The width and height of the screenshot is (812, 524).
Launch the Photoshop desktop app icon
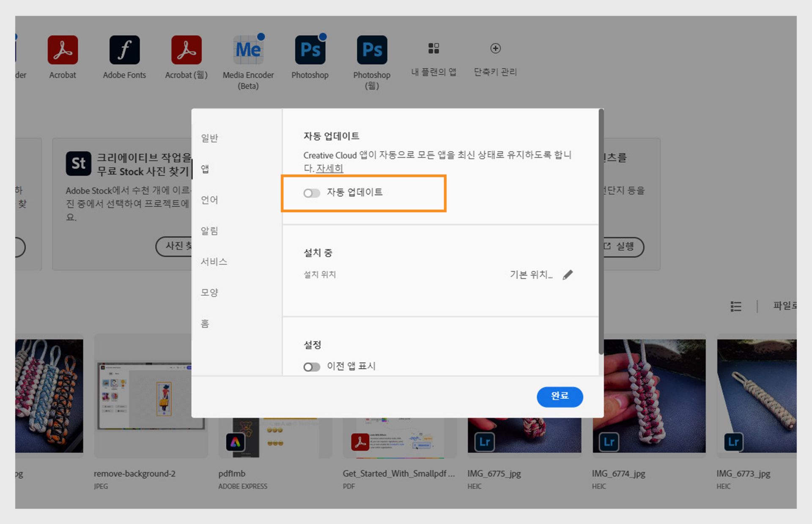(x=310, y=50)
